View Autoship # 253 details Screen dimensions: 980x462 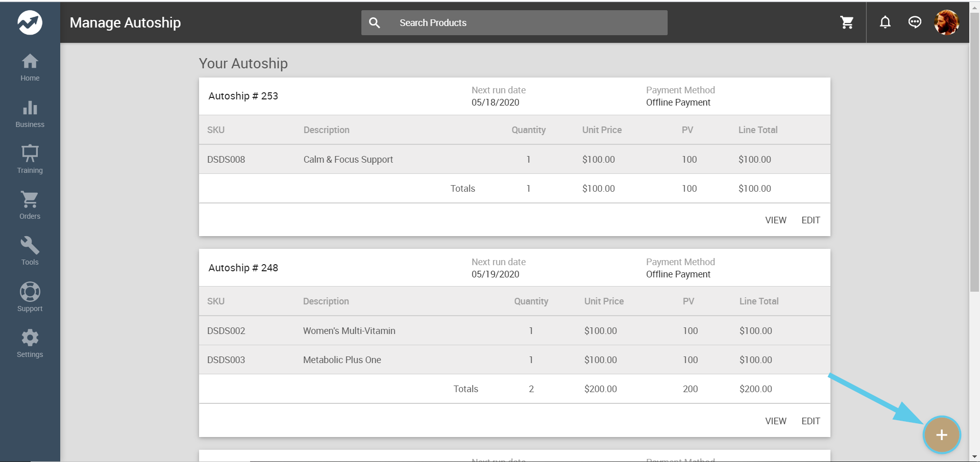(775, 220)
